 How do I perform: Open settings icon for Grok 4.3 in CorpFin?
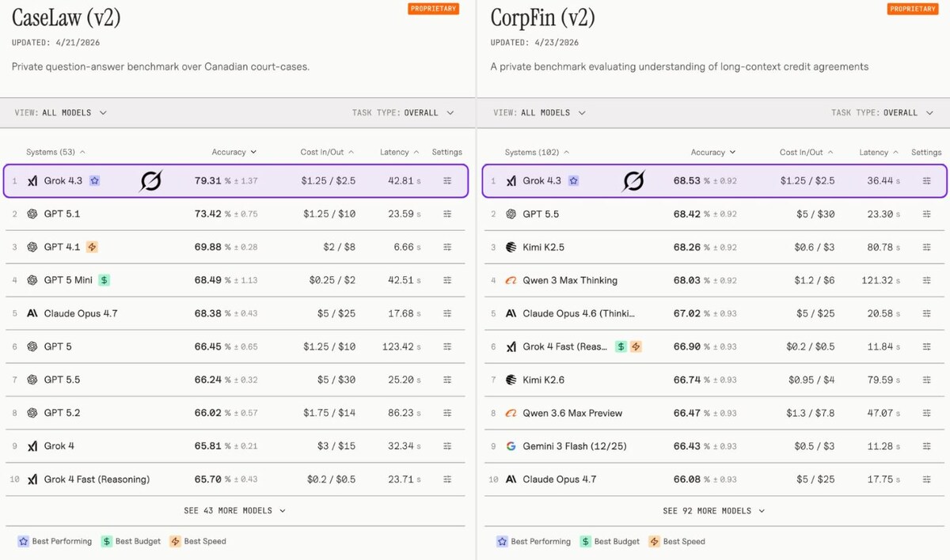(x=926, y=181)
